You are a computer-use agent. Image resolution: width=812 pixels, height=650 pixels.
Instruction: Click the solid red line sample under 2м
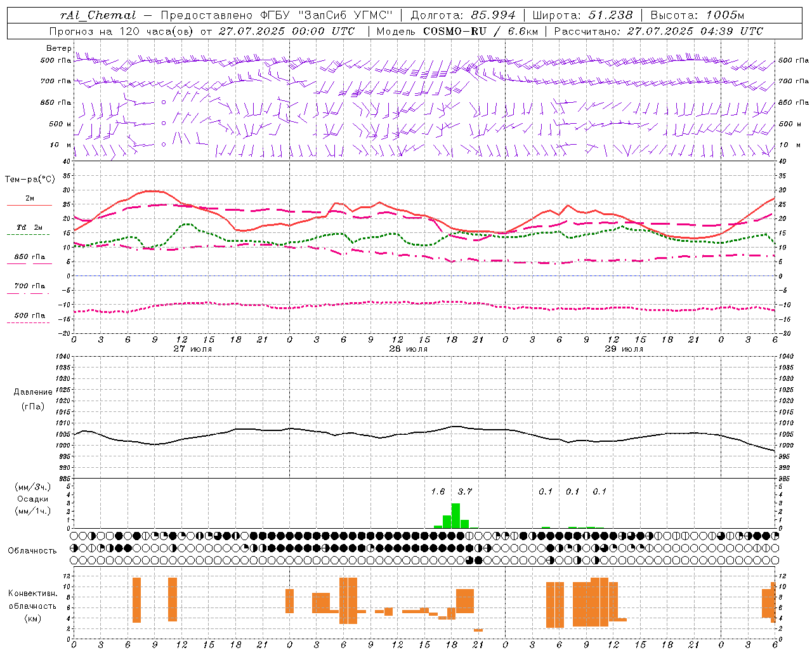point(29,205)
